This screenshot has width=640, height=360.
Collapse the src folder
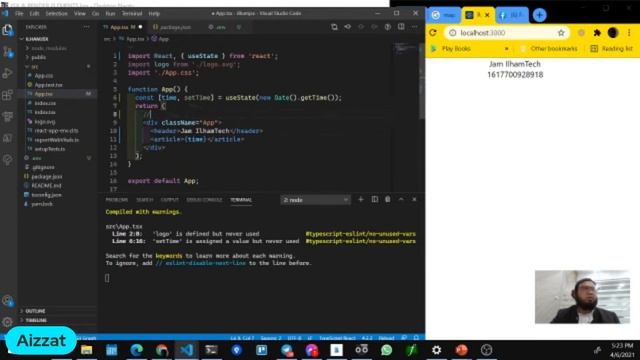pyautogui.click(x=35, y=67)
